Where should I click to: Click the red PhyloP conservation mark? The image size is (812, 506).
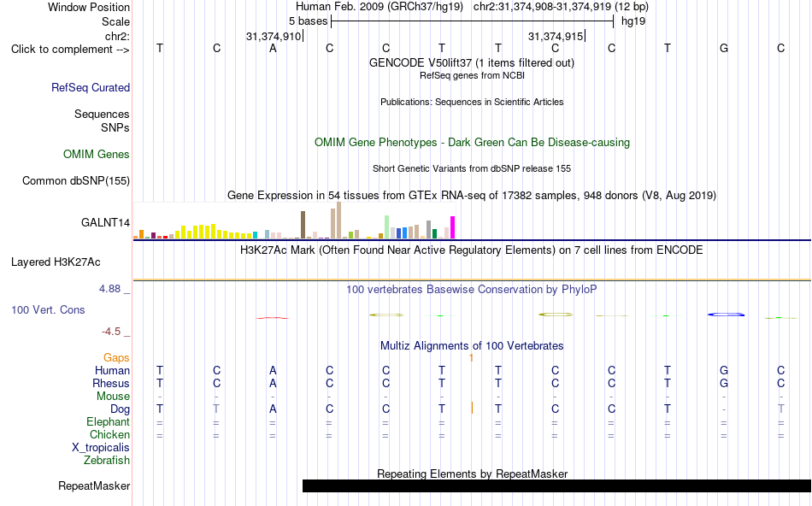click(x=273, y=318)
